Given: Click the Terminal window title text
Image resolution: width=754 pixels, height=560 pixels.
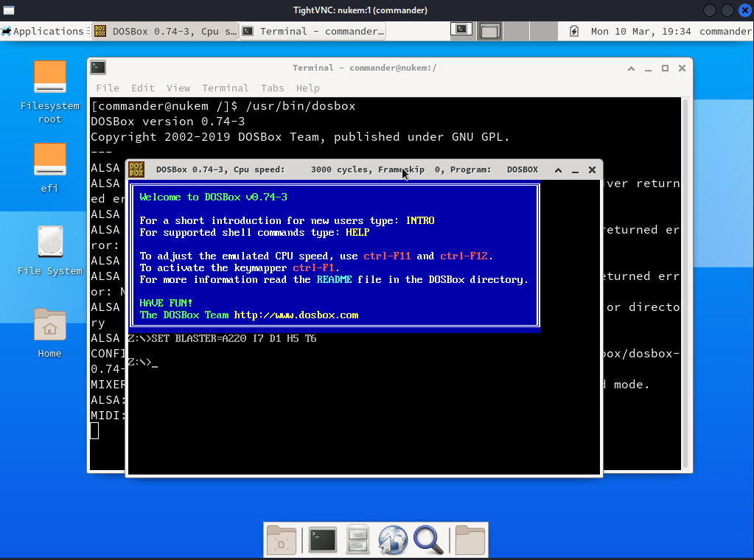Looking at the screenshot, I should (364, 68).
